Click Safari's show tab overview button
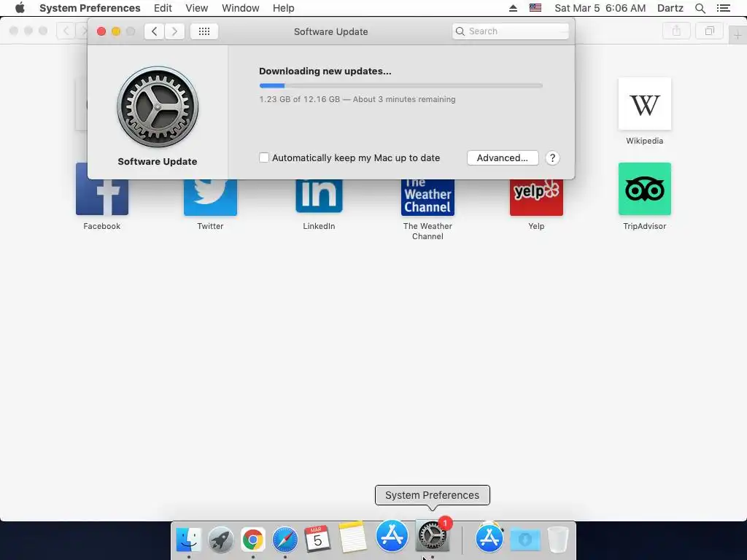The image size is (747, 560). tap(709, 31)
